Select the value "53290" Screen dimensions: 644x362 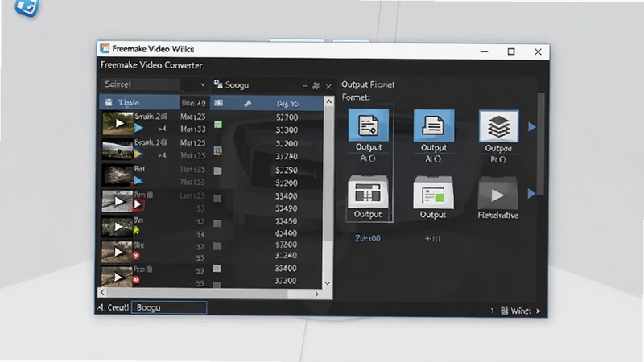287,170
